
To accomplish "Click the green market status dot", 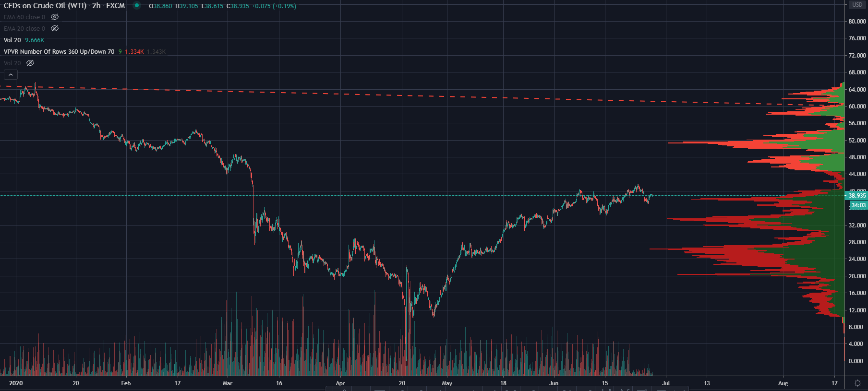I will (x=137, y=6).
